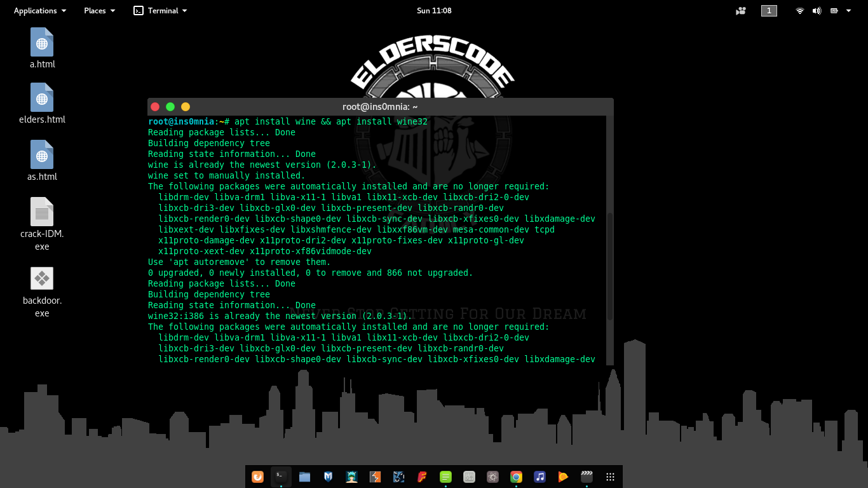Open the Terminal app menu
This screenshot has height=488, width=868.
(160, 11)
